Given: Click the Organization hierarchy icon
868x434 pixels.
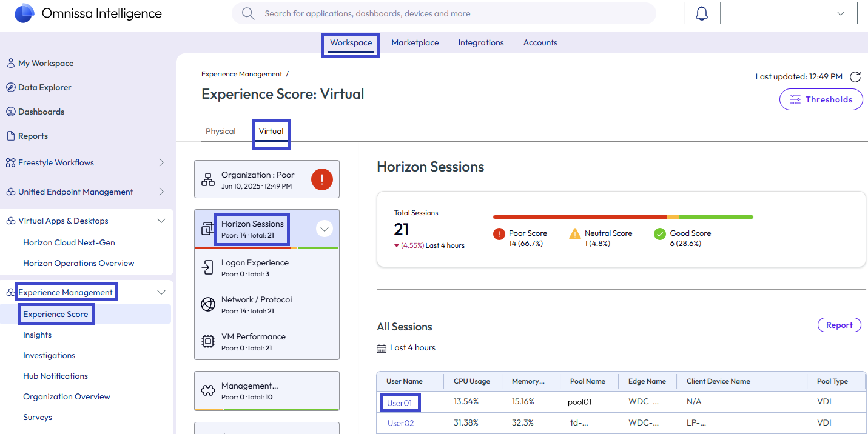Looking at the screenshot, I should coord(208,179).
